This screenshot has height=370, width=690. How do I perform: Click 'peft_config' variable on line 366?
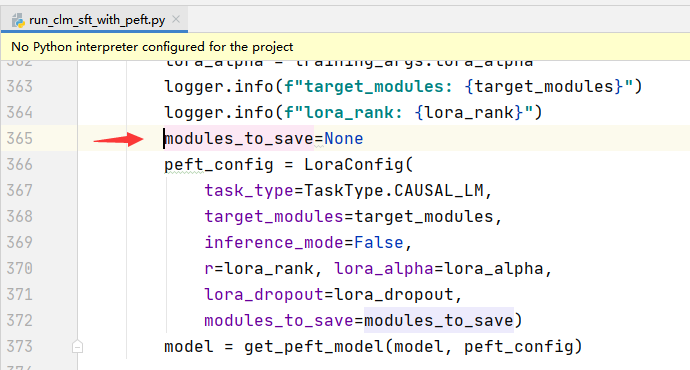coord(219,165)
